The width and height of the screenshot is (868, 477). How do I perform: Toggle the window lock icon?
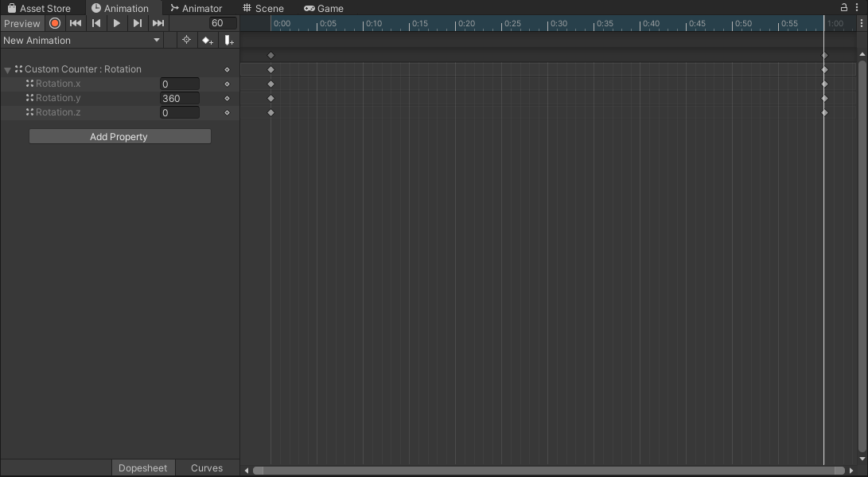click(x=843, y=6)
